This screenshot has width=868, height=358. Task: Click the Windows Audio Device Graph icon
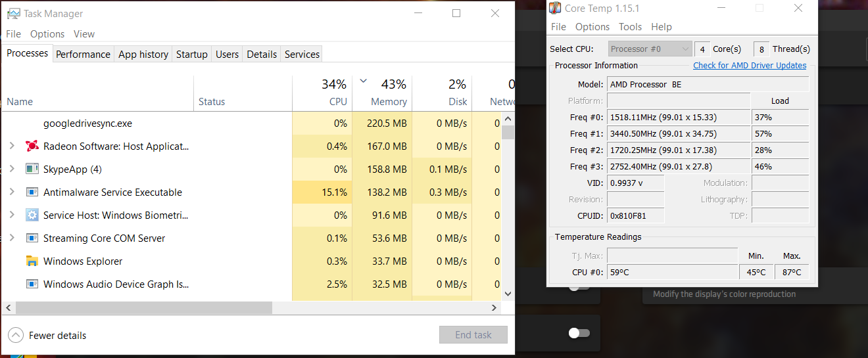tap(32, 284)
